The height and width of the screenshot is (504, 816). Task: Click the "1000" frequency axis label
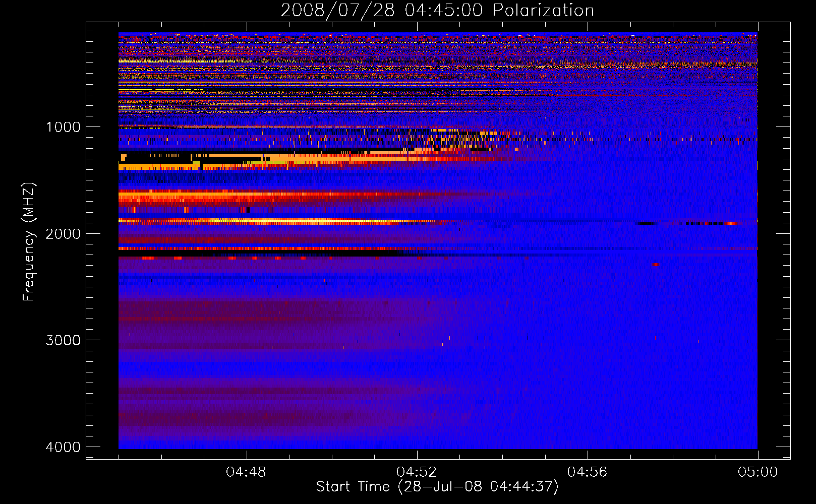tap(63, 127)
